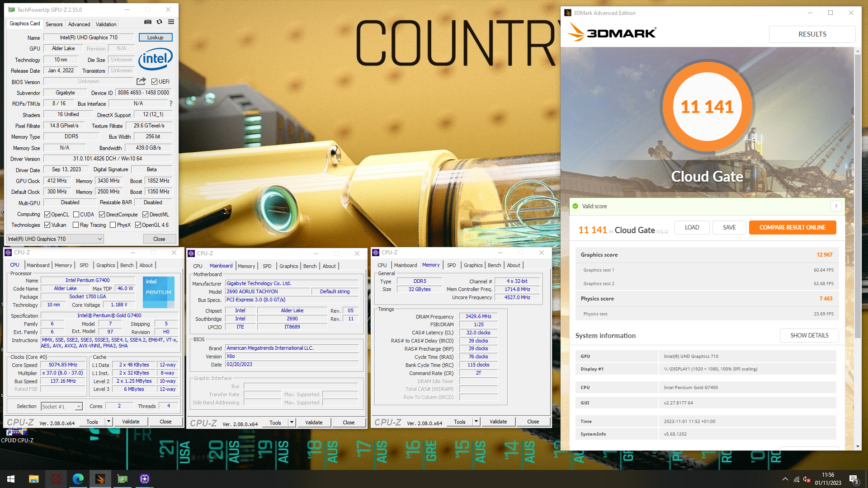This screenshot has height=488, width=868.
Task: Open the Socket #1 selection dropdown
Action: point(61,406)
